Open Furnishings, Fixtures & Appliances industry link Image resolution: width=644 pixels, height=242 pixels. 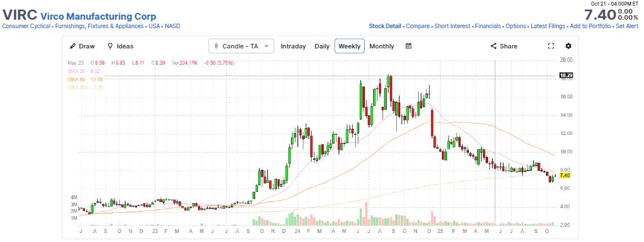coord(99,26)
